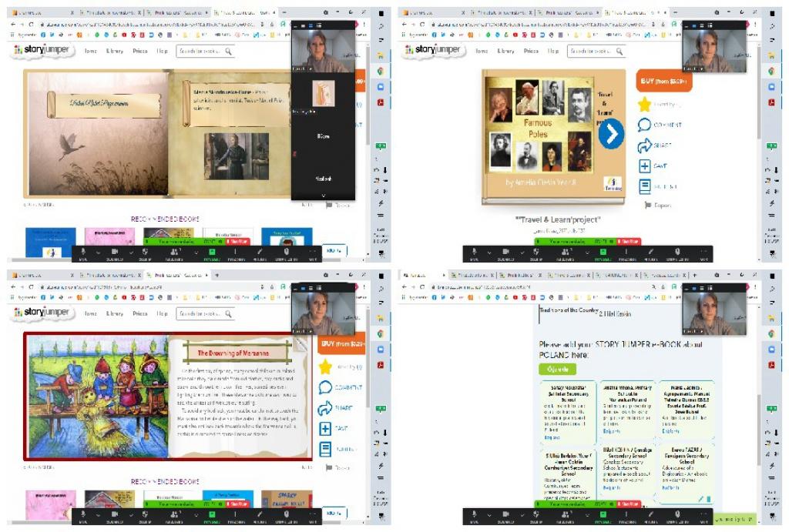Click the red PDF sidebar icon in Famous Poles screenshot
This screenshot has height=532, width=789.
[x=771, y=102]
